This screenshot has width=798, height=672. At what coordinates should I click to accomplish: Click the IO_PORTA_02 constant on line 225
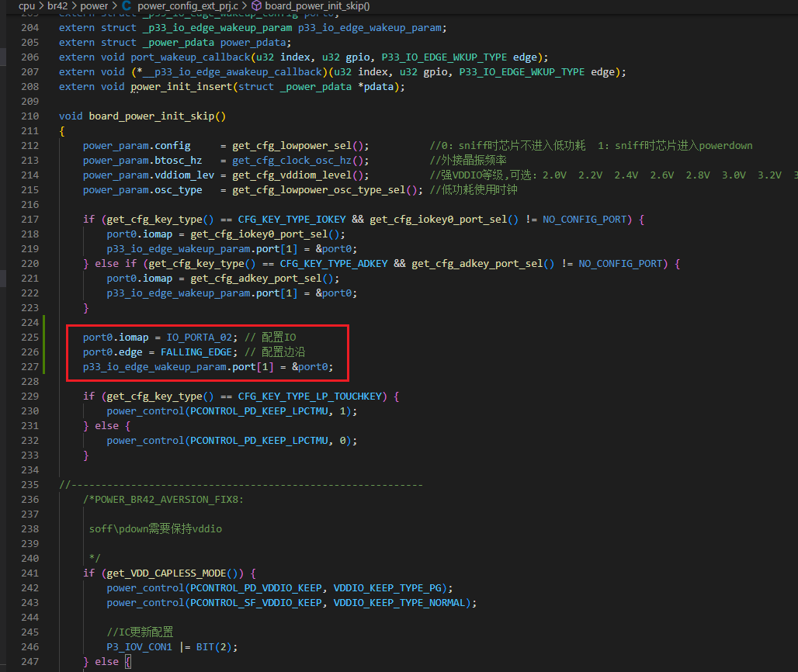199,338
